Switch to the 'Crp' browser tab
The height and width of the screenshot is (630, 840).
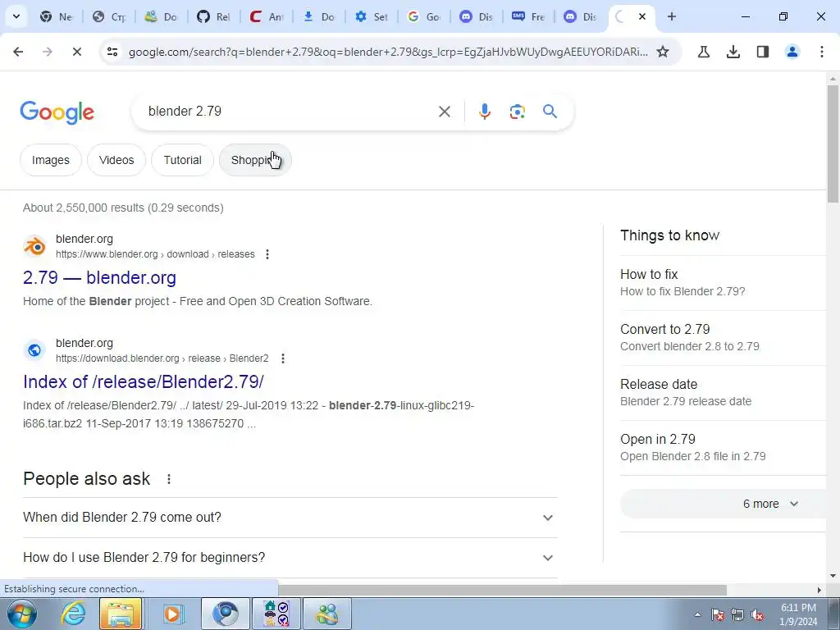[108, 16]
